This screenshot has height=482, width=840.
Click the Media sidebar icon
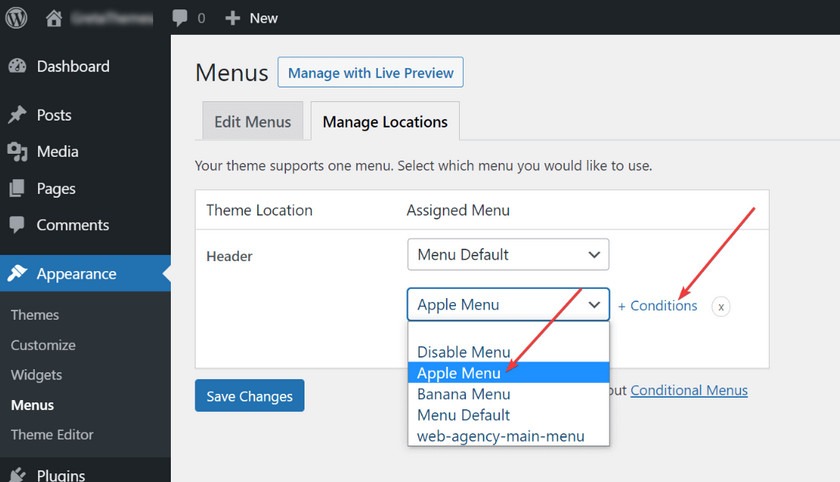17,152
